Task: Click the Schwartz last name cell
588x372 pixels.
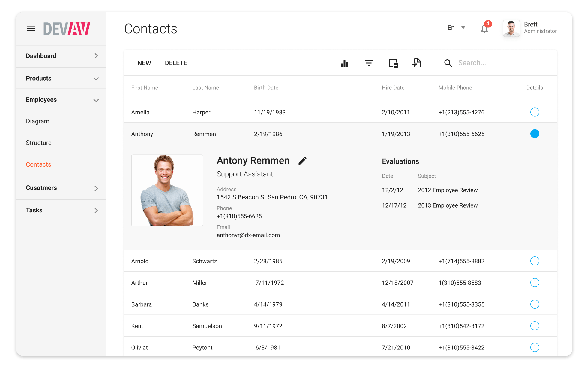Action: pyautogui.click(x=205, y=261)
